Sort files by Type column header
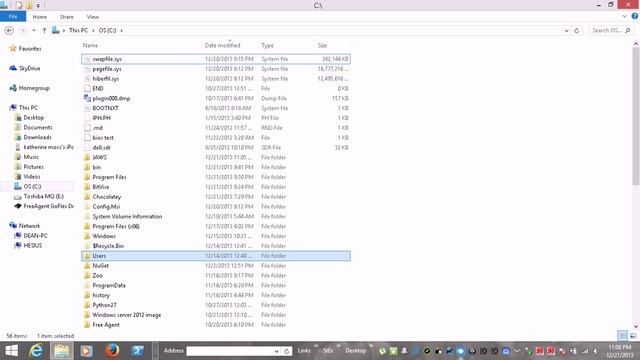This screenshot has height=360, width=640. tap(267, 45)
